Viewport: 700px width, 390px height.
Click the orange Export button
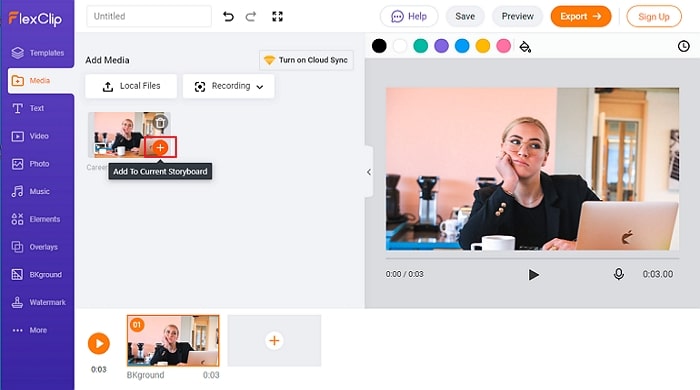pos(580,17)
